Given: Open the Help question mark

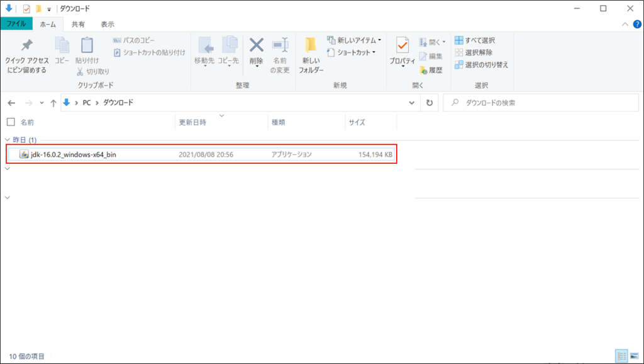Looking at the screenshot, I should (637, 25).
